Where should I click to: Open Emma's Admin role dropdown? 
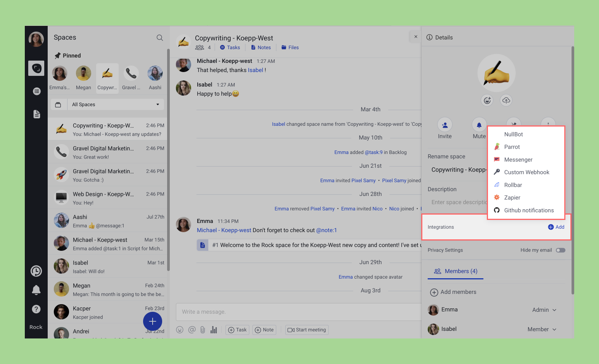click(544, 310)
